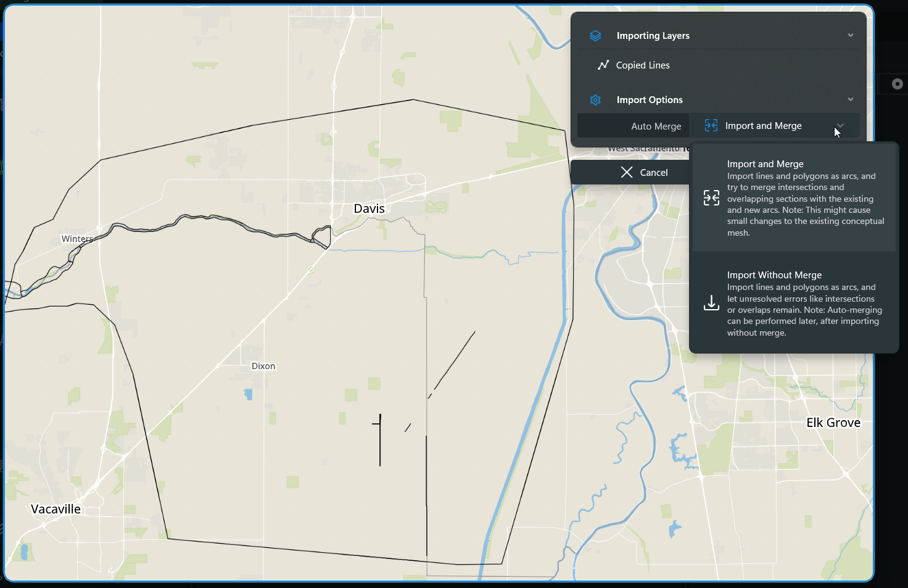Click the Copied Lines polyline icon
The width and height of the screenshot is (908, 588).
tap(603, 65)
